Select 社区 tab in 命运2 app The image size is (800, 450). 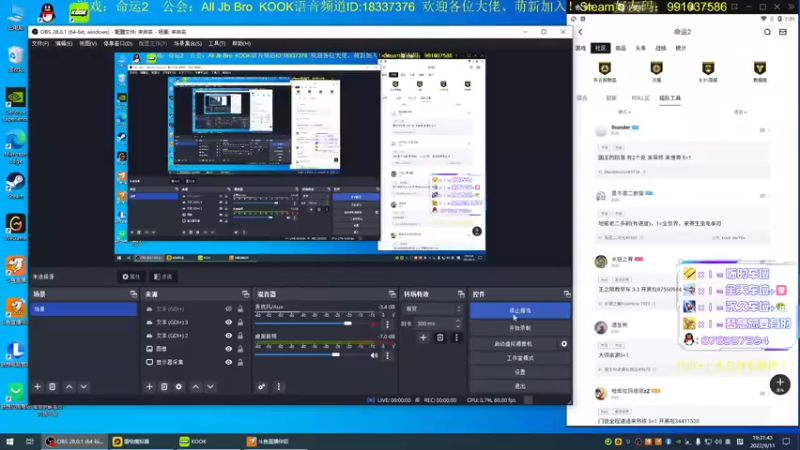[x=601, y=48]
